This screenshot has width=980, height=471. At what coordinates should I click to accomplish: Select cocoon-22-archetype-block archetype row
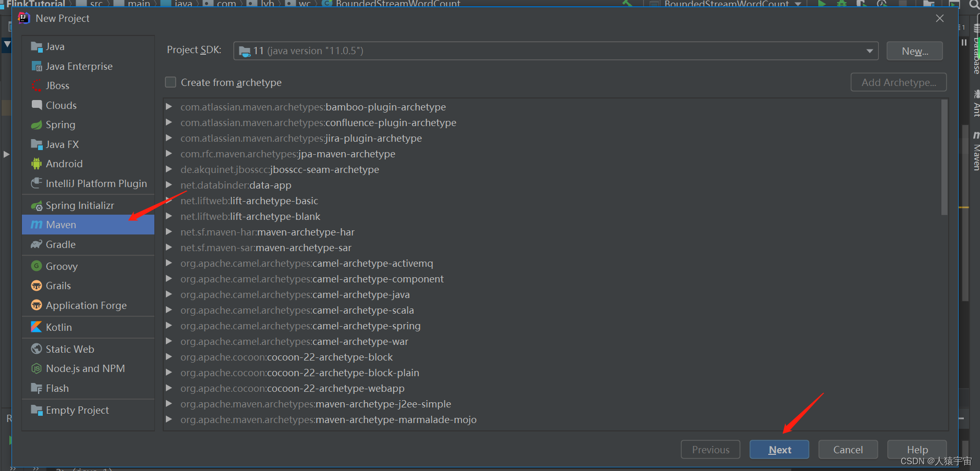tap(552, 357)
